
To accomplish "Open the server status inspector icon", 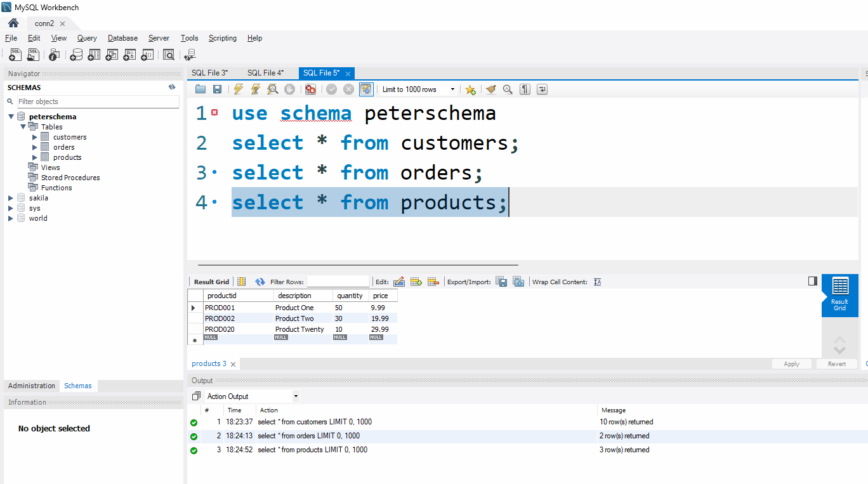I will pyautogui.click(x=55, y=55).
